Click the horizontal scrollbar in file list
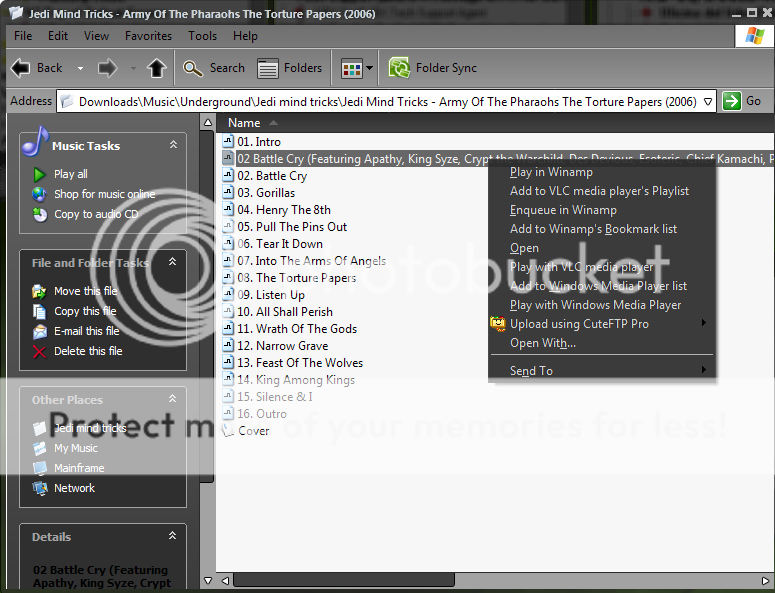The height and width of the screenshot is (593, 775). tap(340, 579)
